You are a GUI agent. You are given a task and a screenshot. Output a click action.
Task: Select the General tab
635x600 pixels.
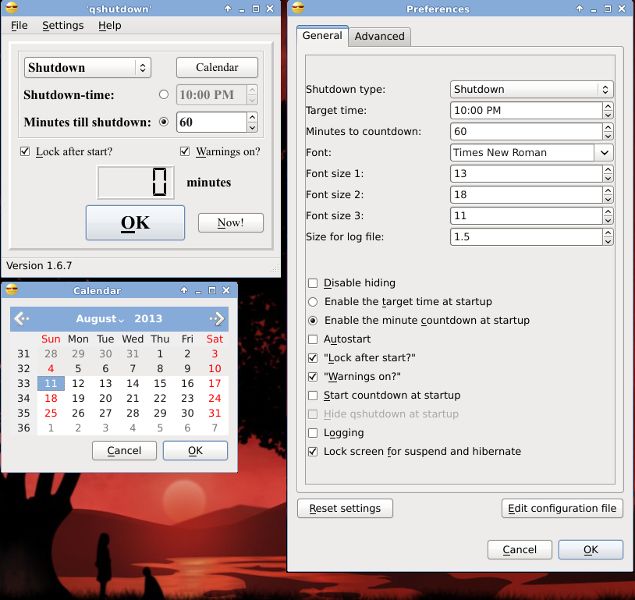point(322,35)
